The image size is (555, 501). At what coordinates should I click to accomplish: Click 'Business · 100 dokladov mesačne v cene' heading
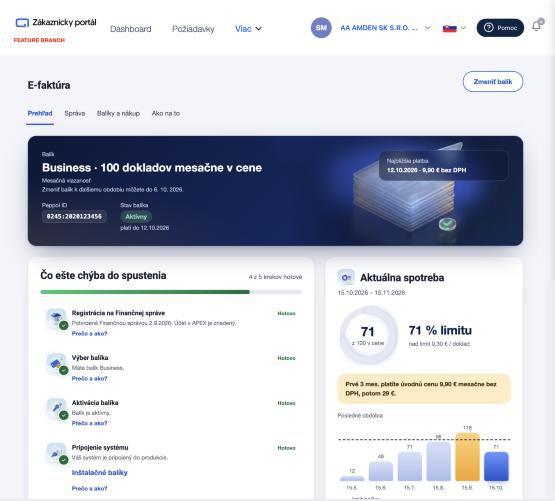[152, 167]
